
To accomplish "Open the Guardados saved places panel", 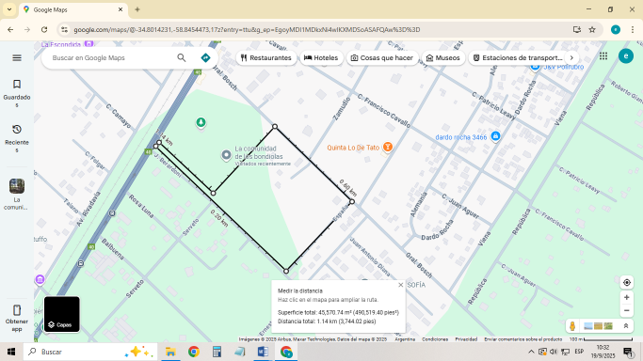I will pos(17,94).
